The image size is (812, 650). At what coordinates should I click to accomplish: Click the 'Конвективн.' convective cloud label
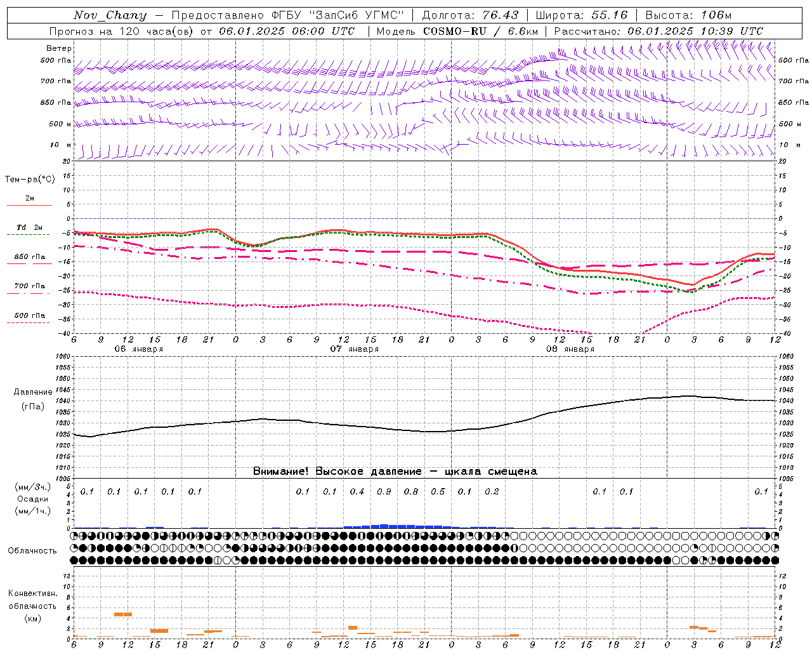tap(32, 594)
